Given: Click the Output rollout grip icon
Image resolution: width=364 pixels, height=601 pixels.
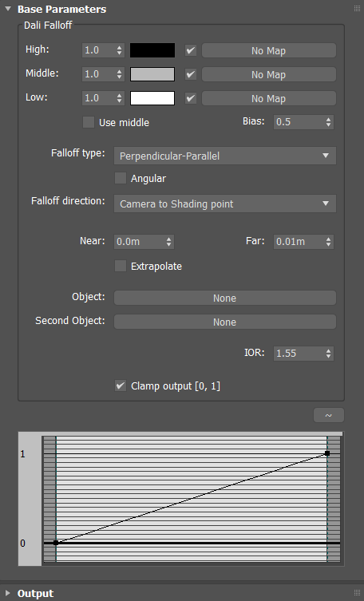Looking at the screenshot, I should (357, 593).
